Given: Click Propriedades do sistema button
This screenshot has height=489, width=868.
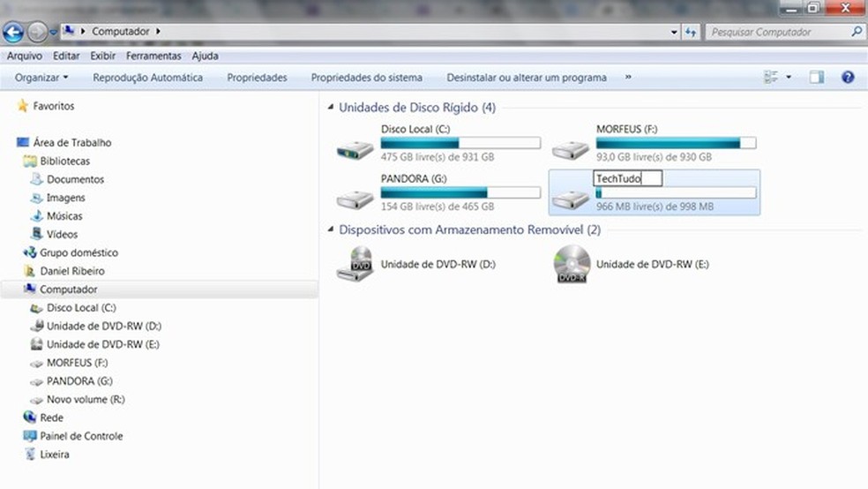Looking at the screenshot, I should (x=366, y=78).
